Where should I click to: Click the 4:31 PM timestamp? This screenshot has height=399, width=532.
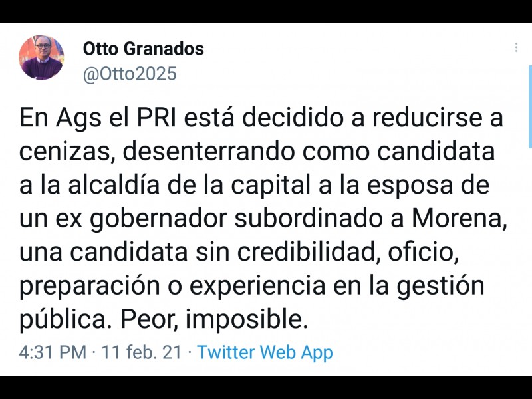52,352
